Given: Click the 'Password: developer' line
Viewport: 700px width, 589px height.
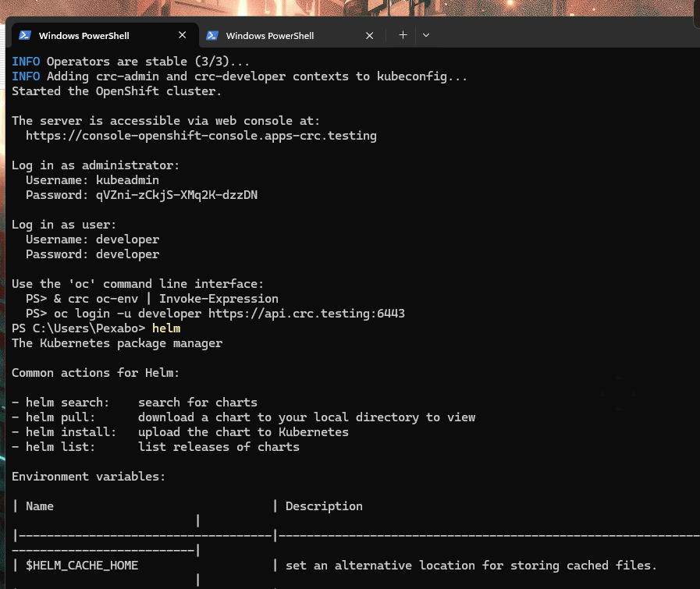Looking at the screenshot, I should point(92,254).
